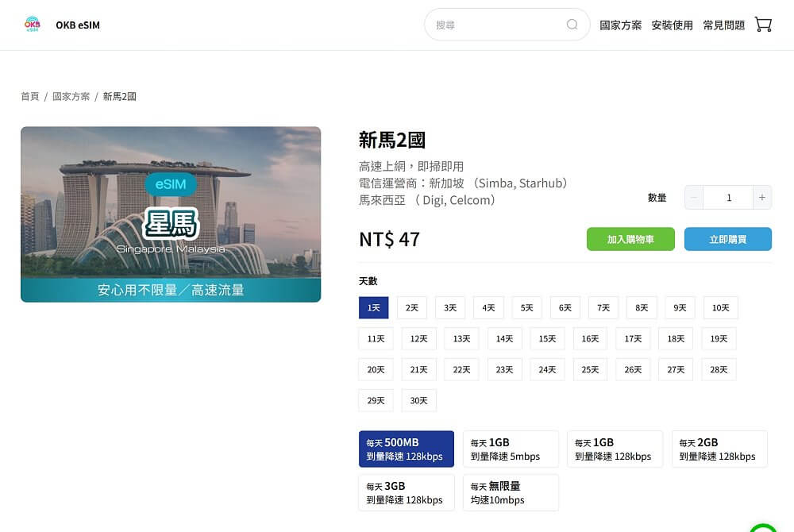Click the 星馬 eSIM product image
Screen dimensions: 794x532
pyautogui.click(x=171, y=214)
